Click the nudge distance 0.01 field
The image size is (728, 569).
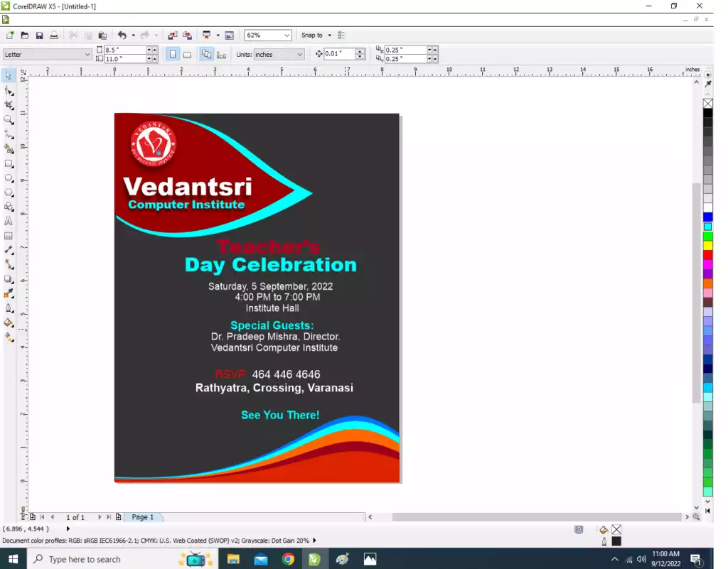tap(339, 54)
